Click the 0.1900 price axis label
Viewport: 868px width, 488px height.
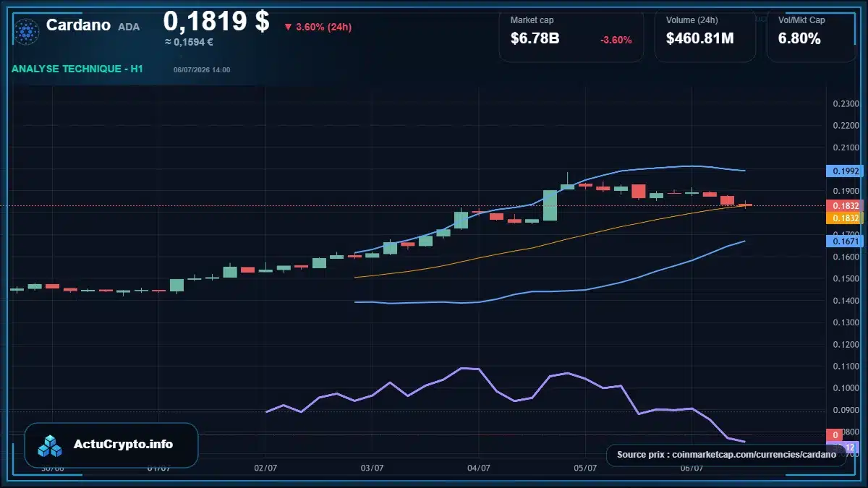846,192
